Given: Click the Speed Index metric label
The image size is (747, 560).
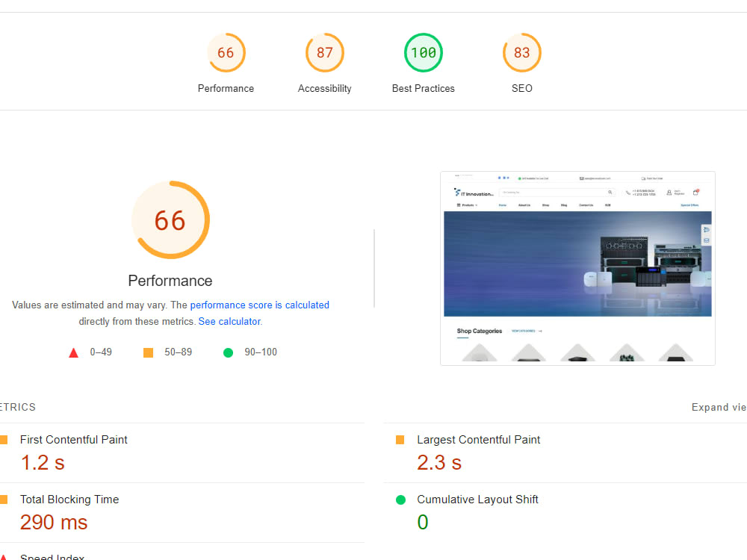Looking at the screenshot, I should pyautogui.click(x=52, y=557).
